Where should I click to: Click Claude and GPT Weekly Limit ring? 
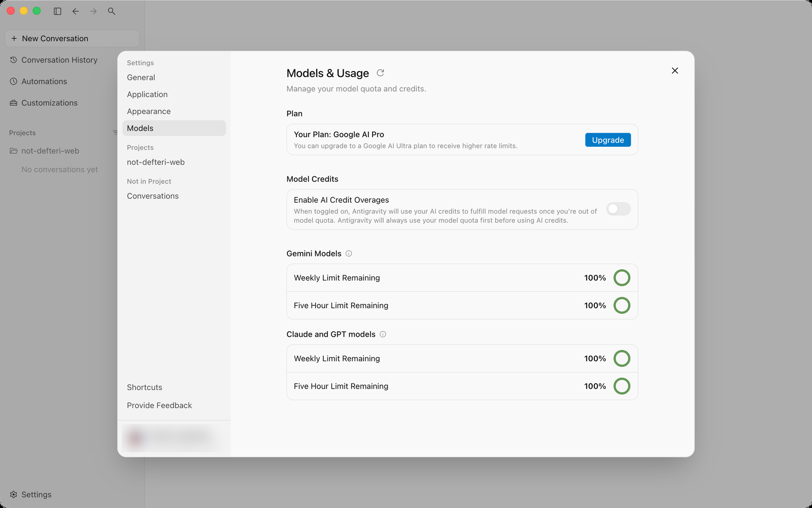tap(622, 359)
